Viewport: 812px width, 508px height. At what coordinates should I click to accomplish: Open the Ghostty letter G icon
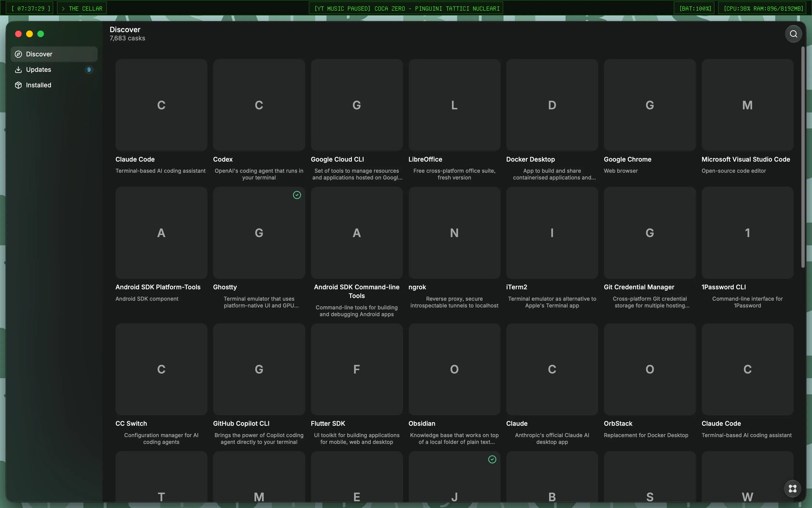coord(259,233)
